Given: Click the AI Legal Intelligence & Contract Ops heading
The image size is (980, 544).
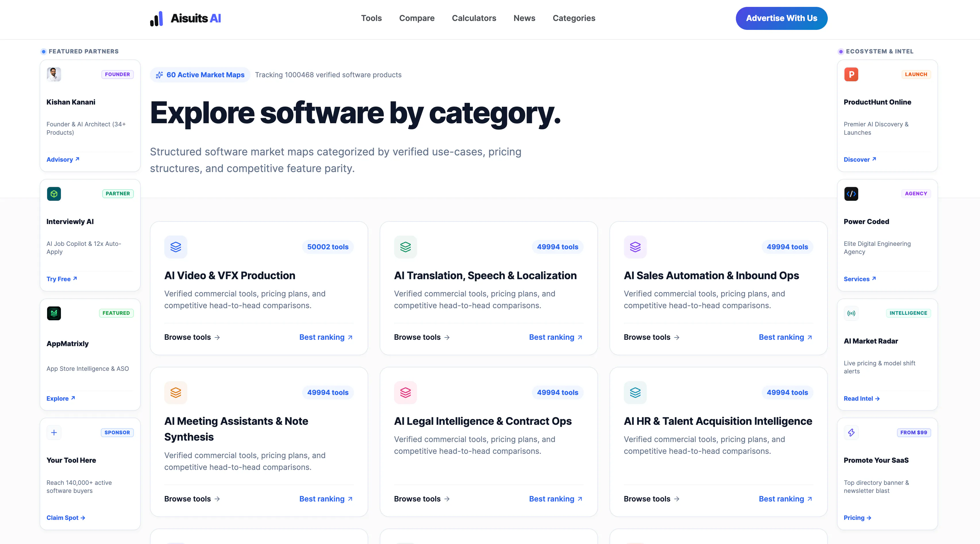Looking at the screenshot, I should pos(483,421).
